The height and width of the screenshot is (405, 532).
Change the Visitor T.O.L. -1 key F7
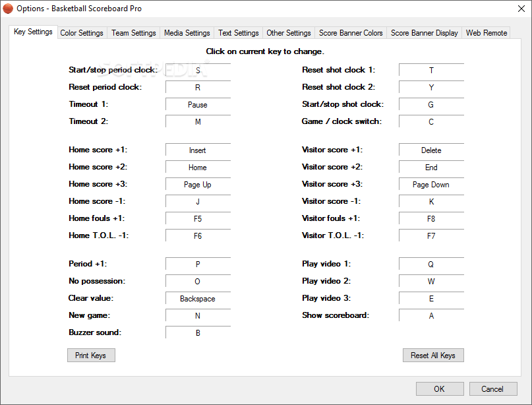431,235
